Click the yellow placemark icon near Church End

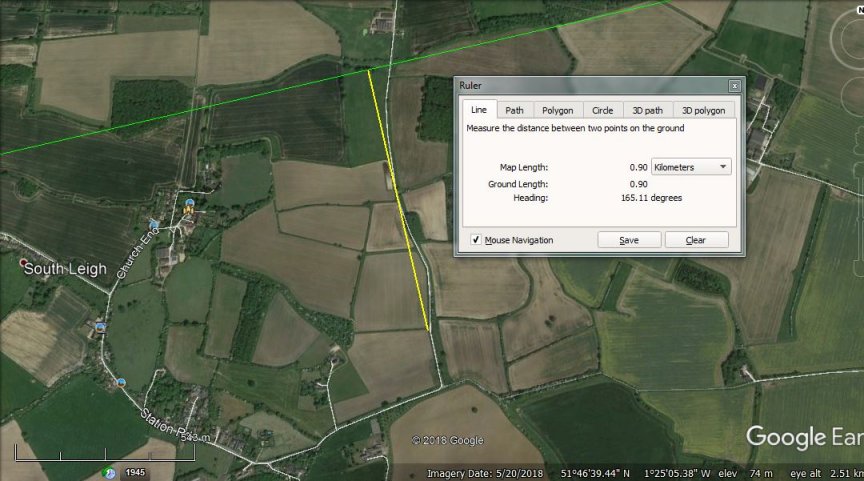click(x=189, y=208)
